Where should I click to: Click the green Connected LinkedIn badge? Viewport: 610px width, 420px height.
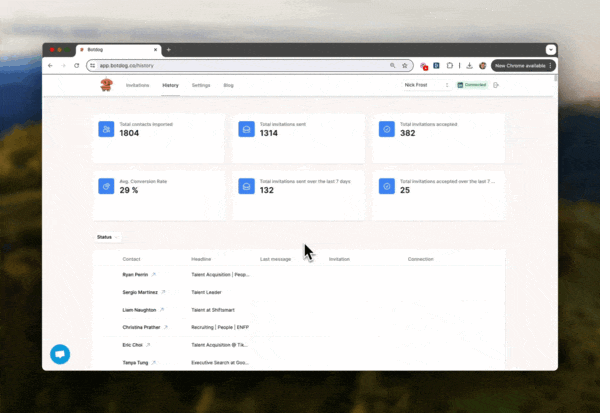pos(472,85)
